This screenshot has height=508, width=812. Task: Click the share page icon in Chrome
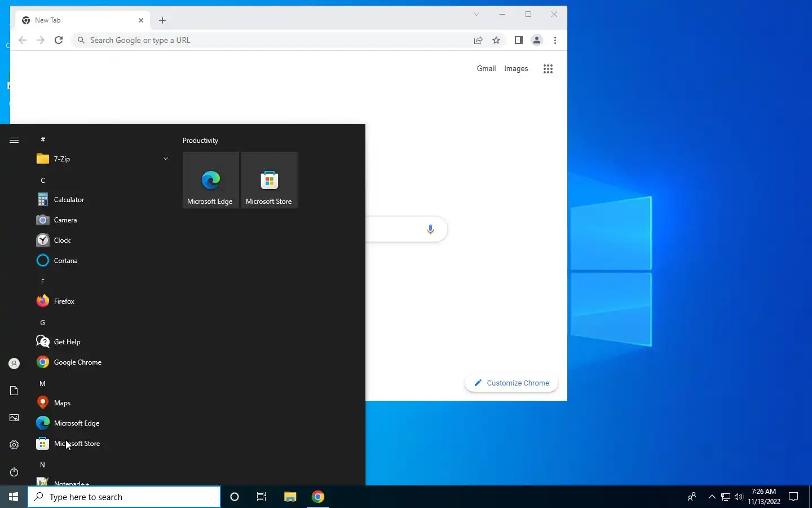coord(478,40)
